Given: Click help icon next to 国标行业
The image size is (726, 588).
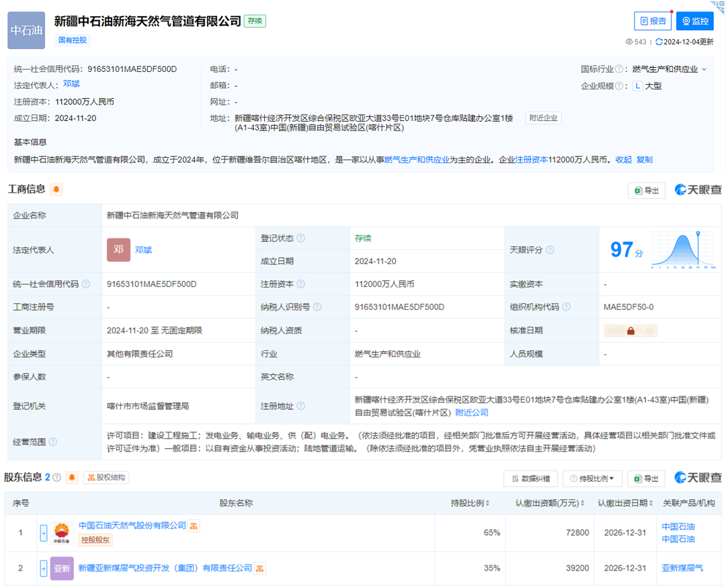Looking at the screenshot, I should pyautogui.click(x=618, y=69).
